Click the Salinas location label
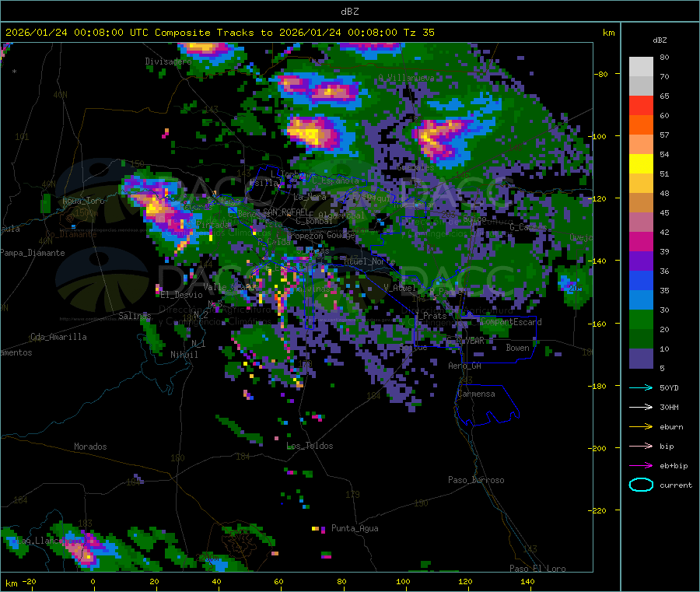700x592 pixels. [x=135, y=316]
